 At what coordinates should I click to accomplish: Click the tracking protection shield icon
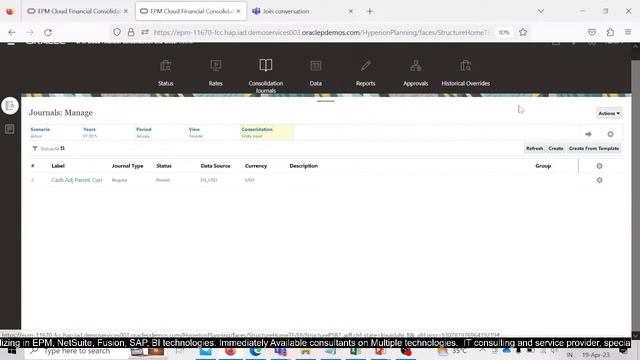tap(117, 32)
